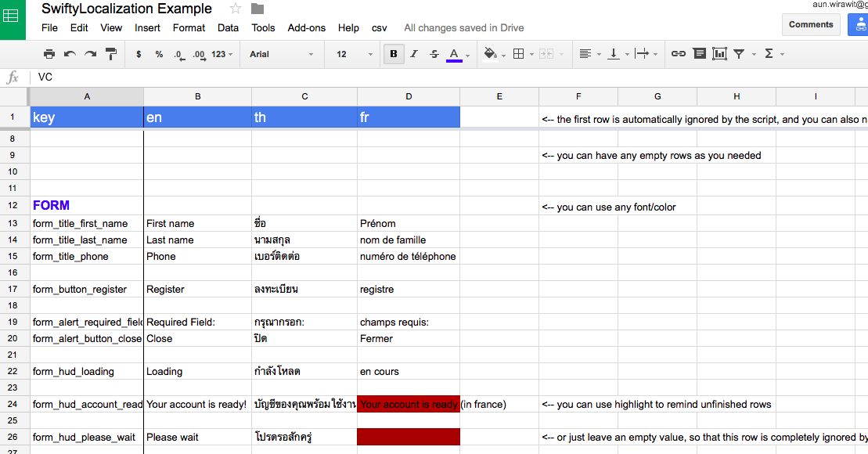Insert a chart

pyautogui.click(x=719, y=54)
